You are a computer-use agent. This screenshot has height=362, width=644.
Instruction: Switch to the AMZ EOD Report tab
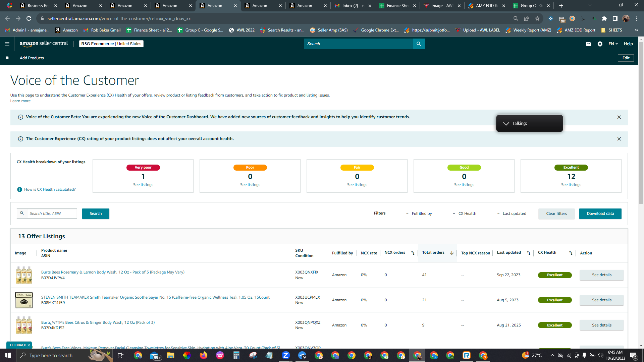coord(487,6)
